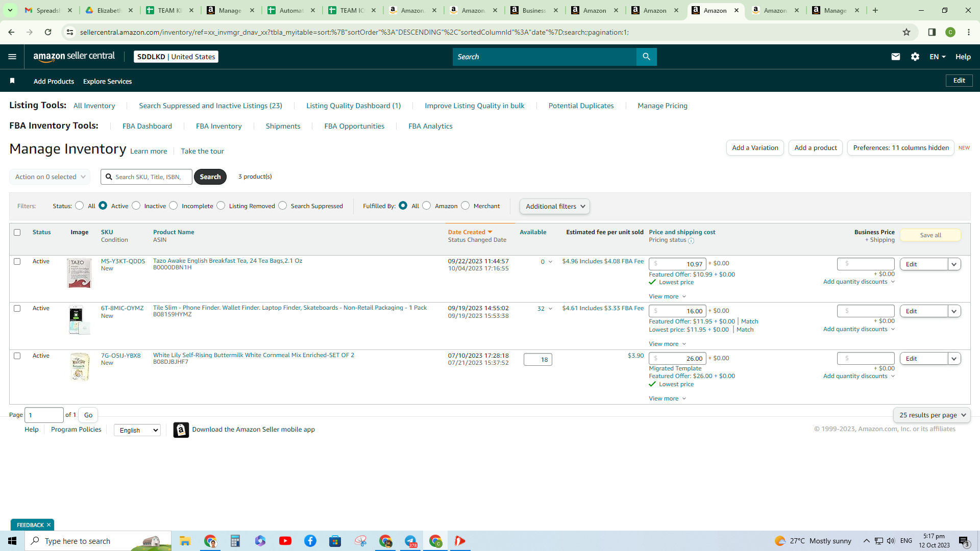Open Listing Quality Dashboard (1)
Screen dimensions: 980x551
coord(354,106)
